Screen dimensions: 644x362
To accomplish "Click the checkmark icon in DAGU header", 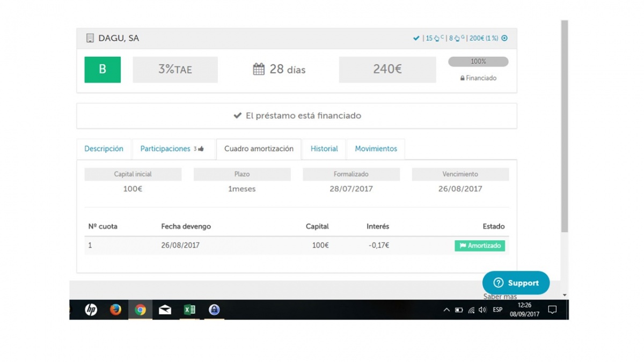I will coord(416,38).
